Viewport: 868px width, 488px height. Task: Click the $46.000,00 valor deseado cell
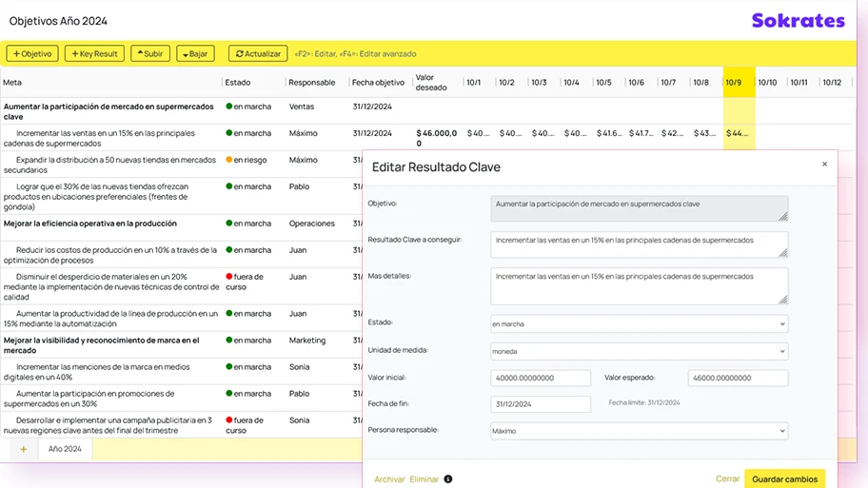436,138
